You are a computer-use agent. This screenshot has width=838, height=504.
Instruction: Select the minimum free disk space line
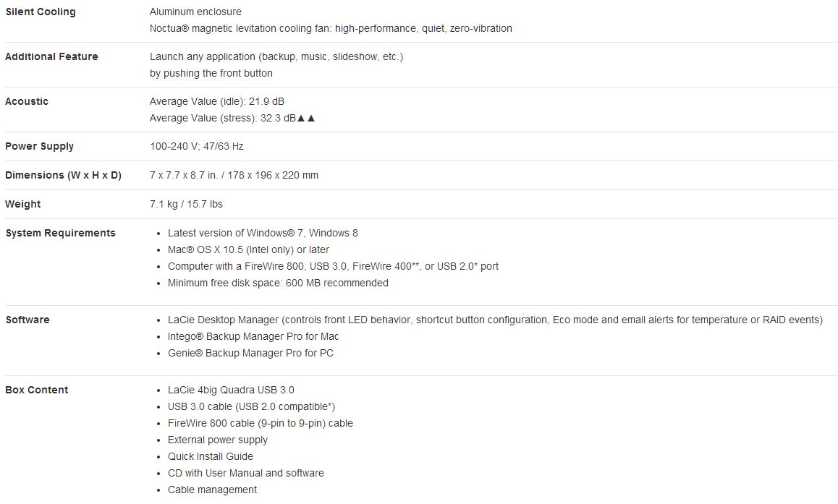278,283
